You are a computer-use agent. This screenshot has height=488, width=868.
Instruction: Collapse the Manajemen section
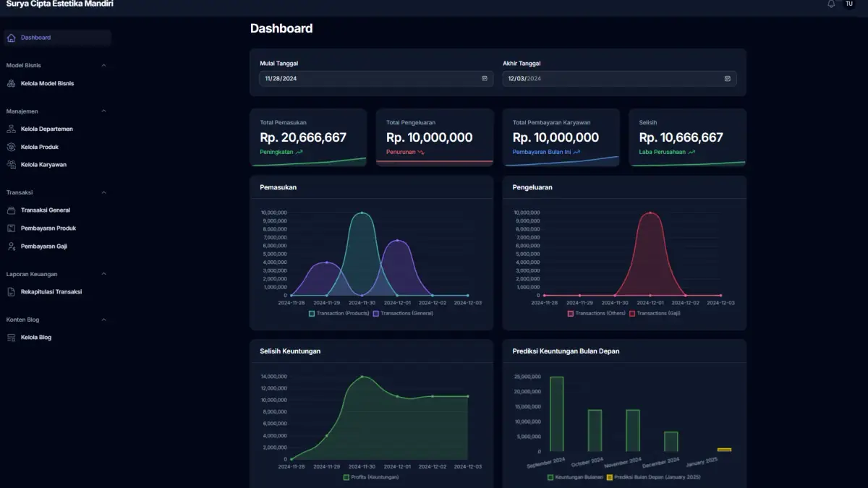103,111
